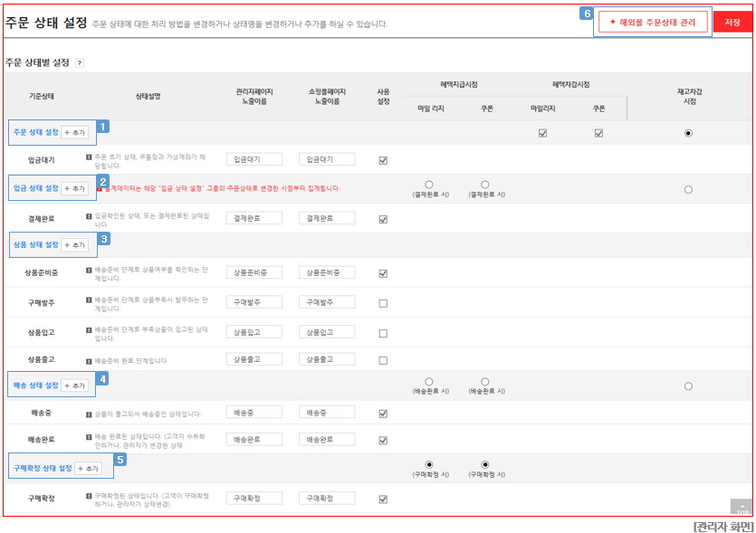This screenshot has width=756, height=533.
Task: Edit 관리자페이지 노출이름 field for 입금대기
Action: 254,159
